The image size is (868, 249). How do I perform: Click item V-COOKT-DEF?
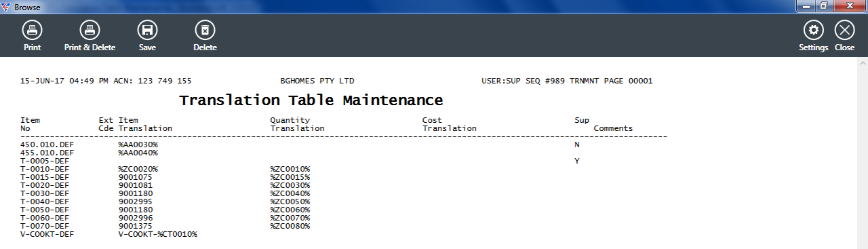coord(47,234)
